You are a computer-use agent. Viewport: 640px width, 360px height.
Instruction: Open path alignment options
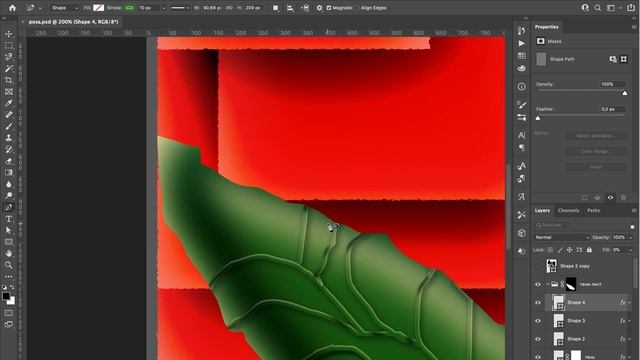[290, 8]
